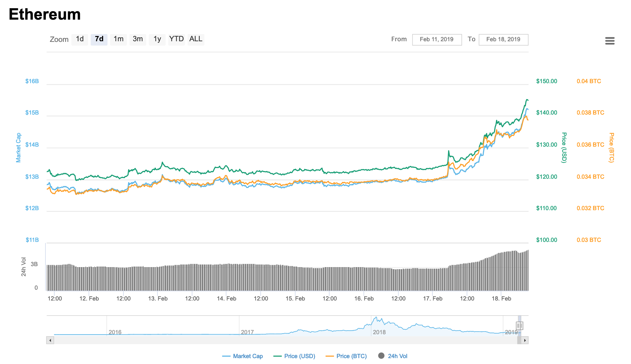Show ALL history in chart

[x=196, y=39]
